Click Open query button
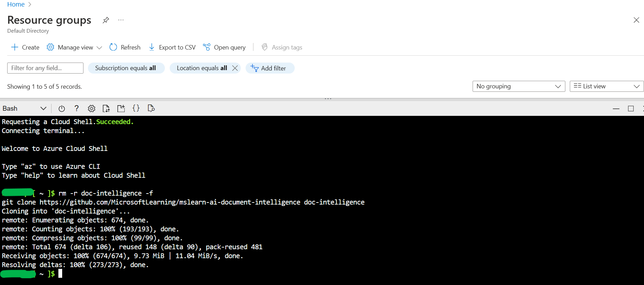 coord(224,47)
